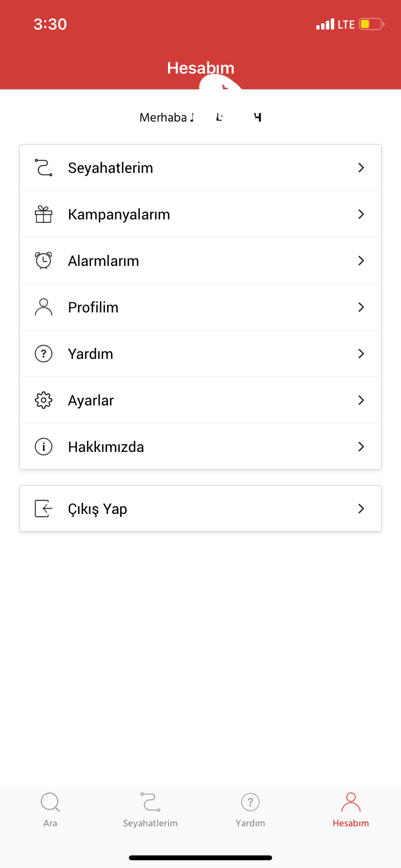Image resolution: width=401 pixels, height=868 pixels.
Task: Tap the alarm clock Alarmlarım icon
Action: (44, 261)
